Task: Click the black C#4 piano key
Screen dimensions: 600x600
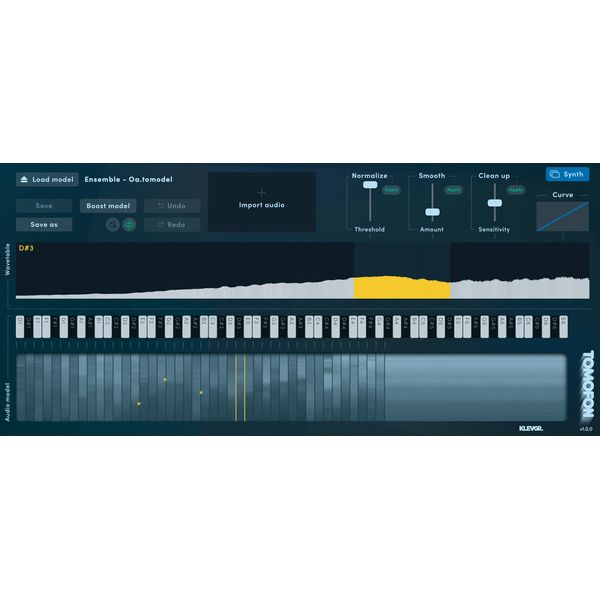Action: [x=326, y=327]
